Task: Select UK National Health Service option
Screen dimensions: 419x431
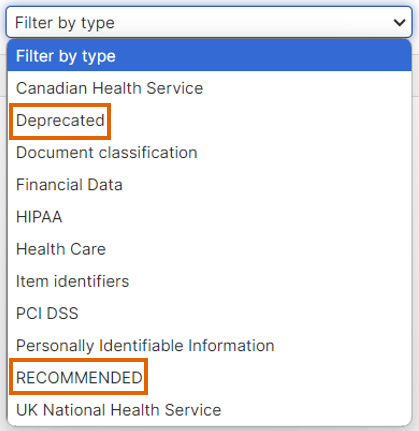Action: tap(209, 410)
